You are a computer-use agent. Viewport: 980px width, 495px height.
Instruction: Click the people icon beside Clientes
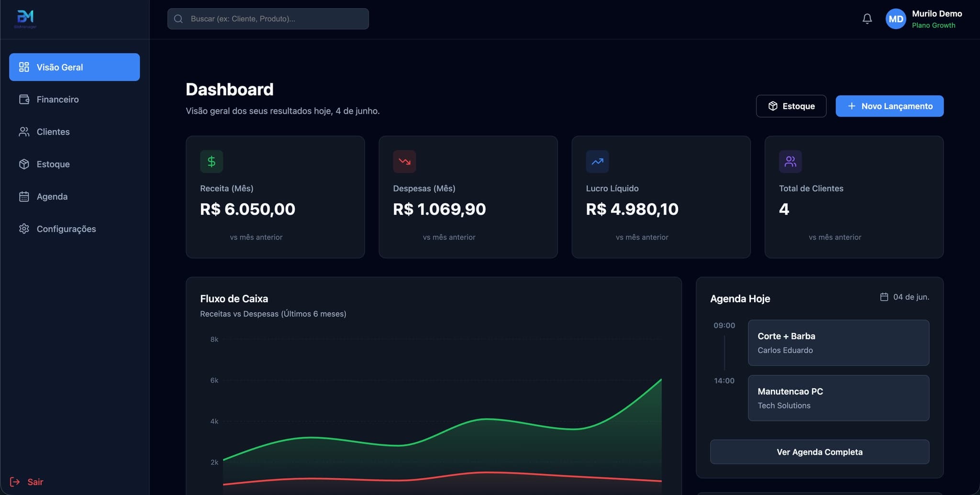tap(24, 132)
